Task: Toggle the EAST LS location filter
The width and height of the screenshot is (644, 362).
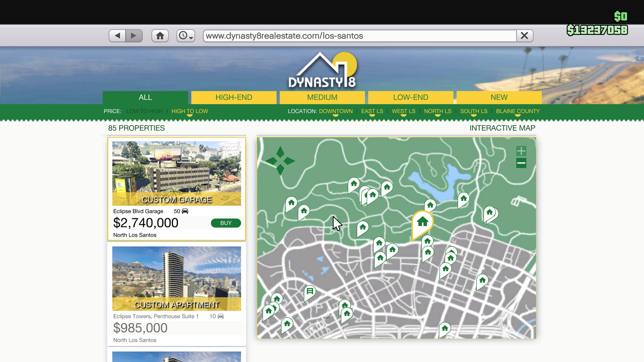Action: (x=372, y=111)
